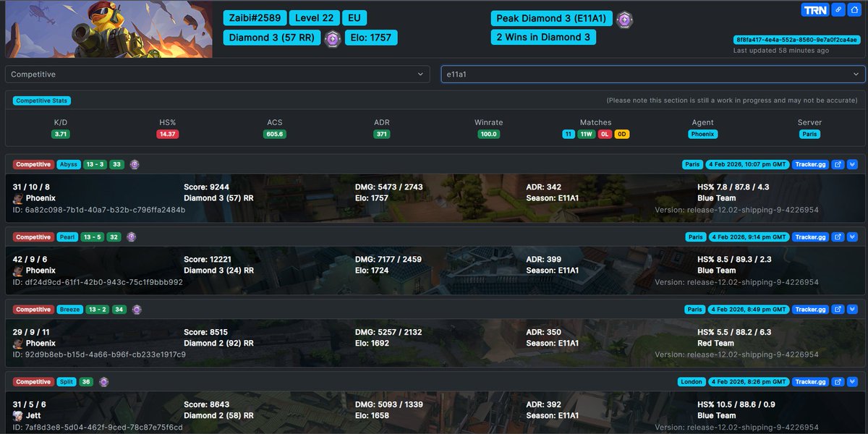Click the 4 Feb 2026, 8:49 pm GMT badge

pyautogui.click(x=749, y=310)
